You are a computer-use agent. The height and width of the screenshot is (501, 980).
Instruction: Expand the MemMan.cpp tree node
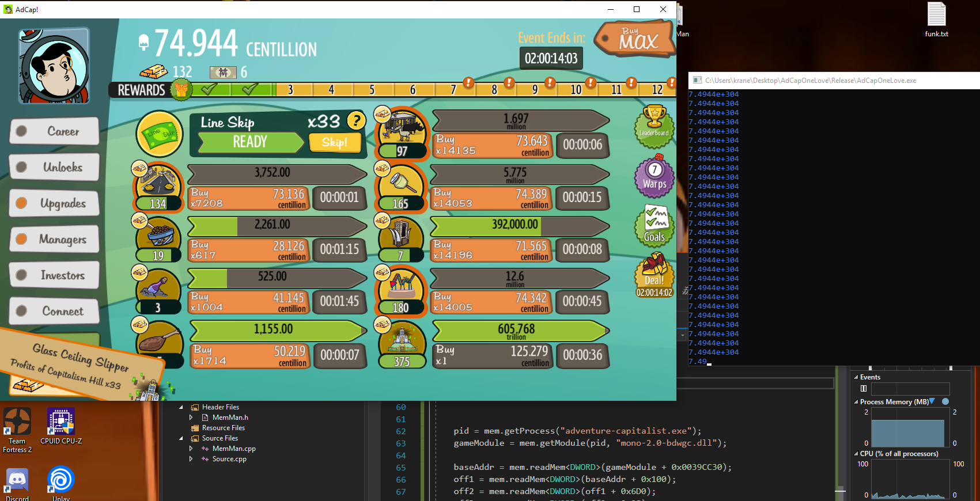[191, 449]
